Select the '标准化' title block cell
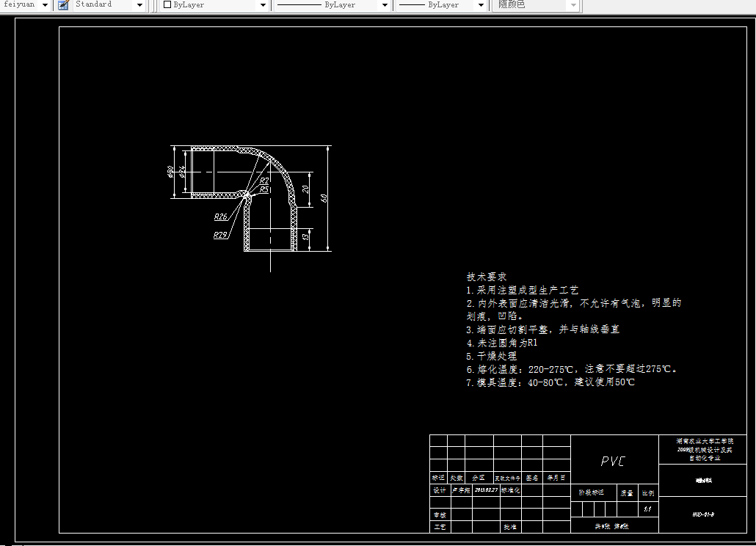 (510, 490)
